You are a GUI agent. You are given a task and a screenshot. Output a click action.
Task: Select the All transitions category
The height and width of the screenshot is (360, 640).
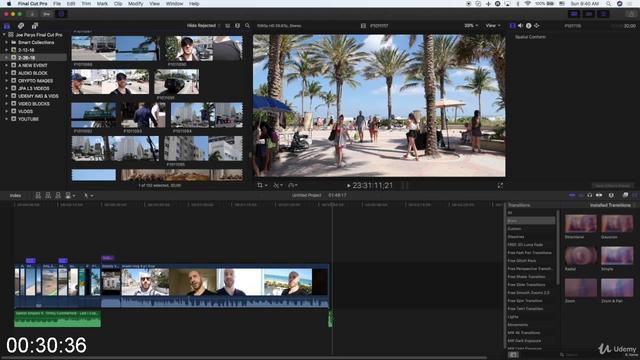coord(510,213)
